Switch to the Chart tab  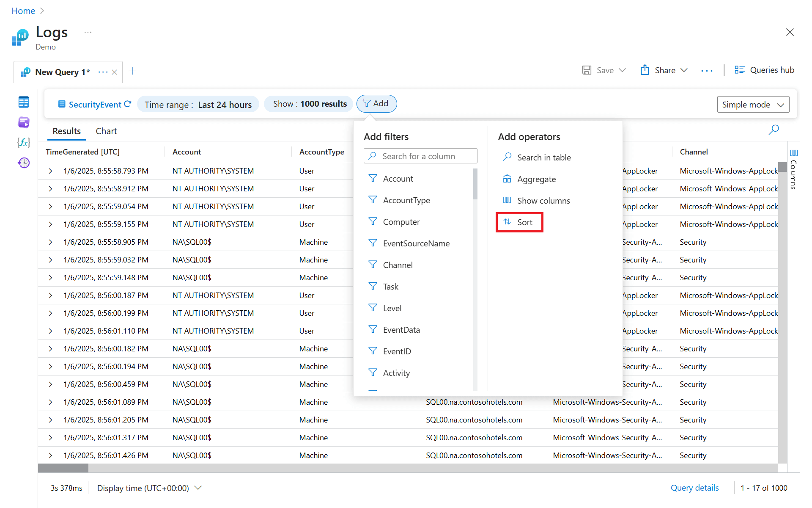click(x=106, y=131)
